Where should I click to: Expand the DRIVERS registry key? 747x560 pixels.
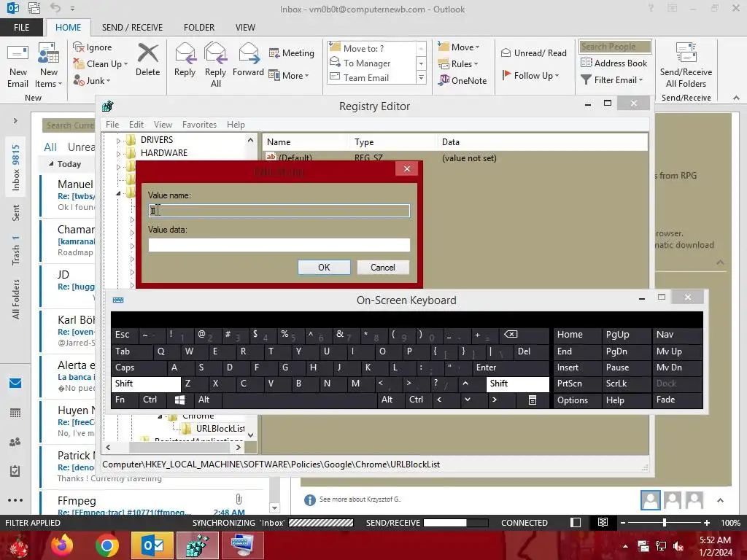pyautogui.click(x=118, y=141)
